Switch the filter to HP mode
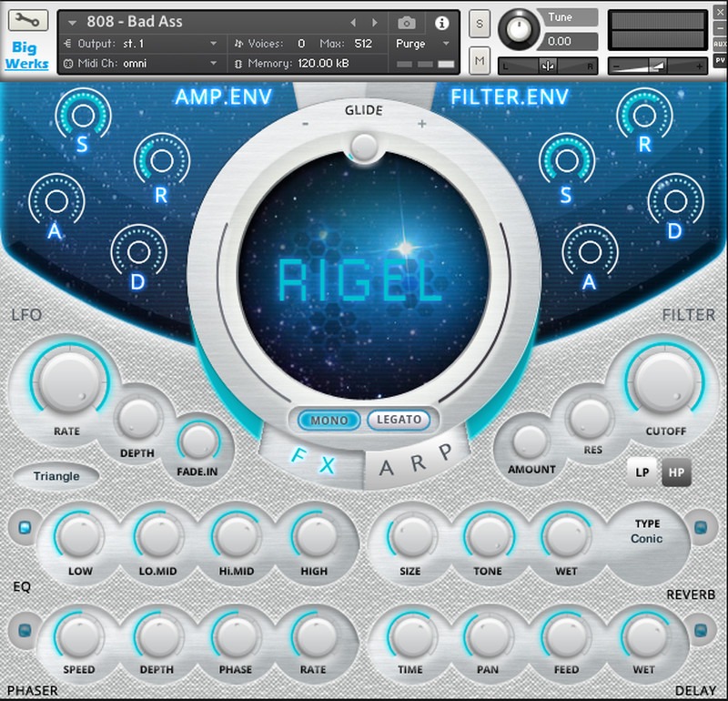The height and width of the screenshot is (701, 728). [676, 473]
